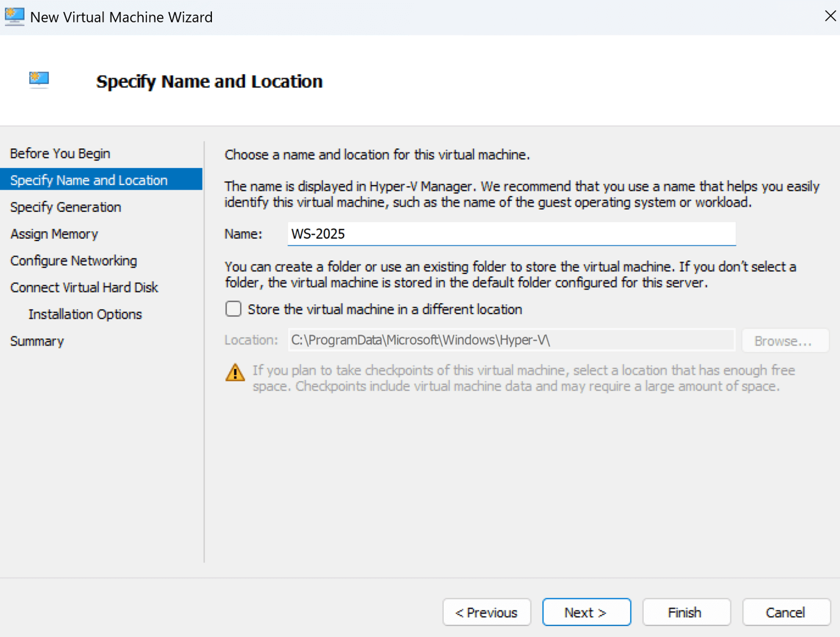Click the Previous button
Viewport: 840px width, 637px height.
point(487,612)
